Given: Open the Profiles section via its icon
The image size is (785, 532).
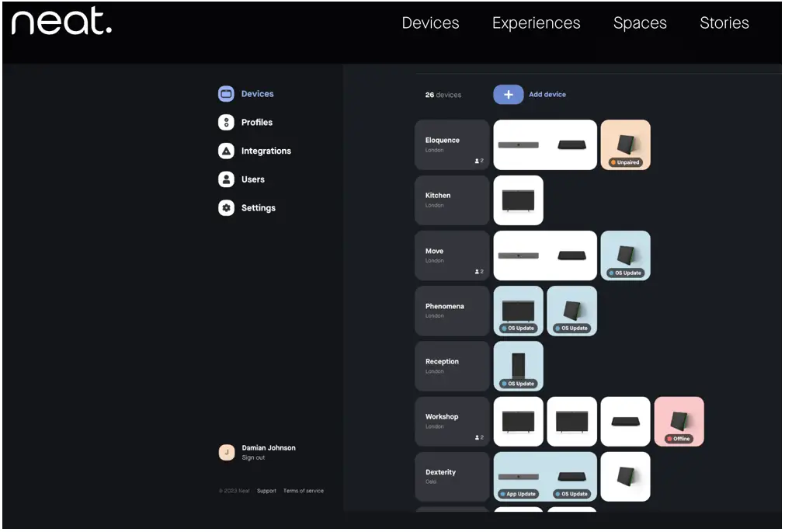Looking at the screenshot, I should click(x=225, y=122).
